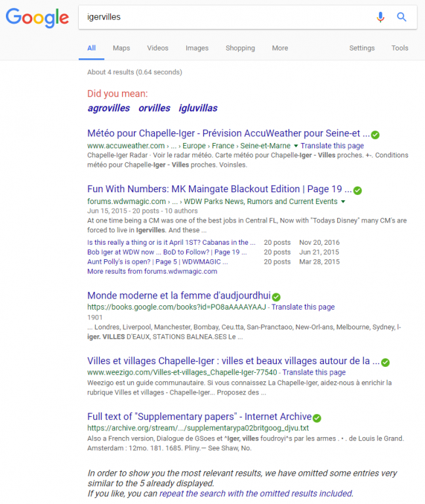This screenshot has height=504, width=425.
Task: Click green checkmark beside Fun With Numbers result
Action: coord(357,190)
